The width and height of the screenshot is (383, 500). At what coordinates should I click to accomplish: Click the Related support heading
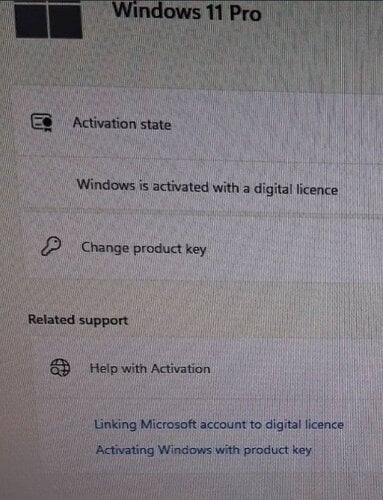(x=78, y=320)
